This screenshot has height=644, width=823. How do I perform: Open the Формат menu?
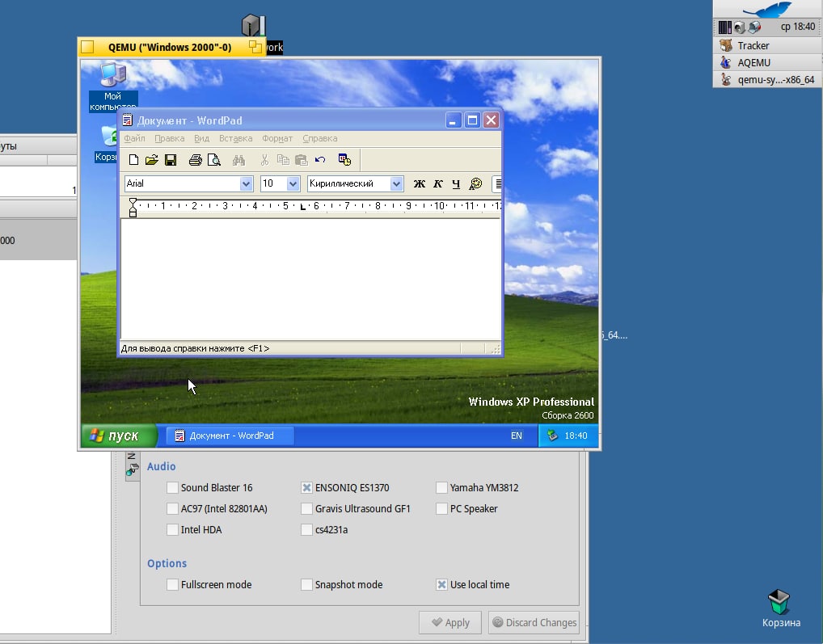[x=277, y=138]
